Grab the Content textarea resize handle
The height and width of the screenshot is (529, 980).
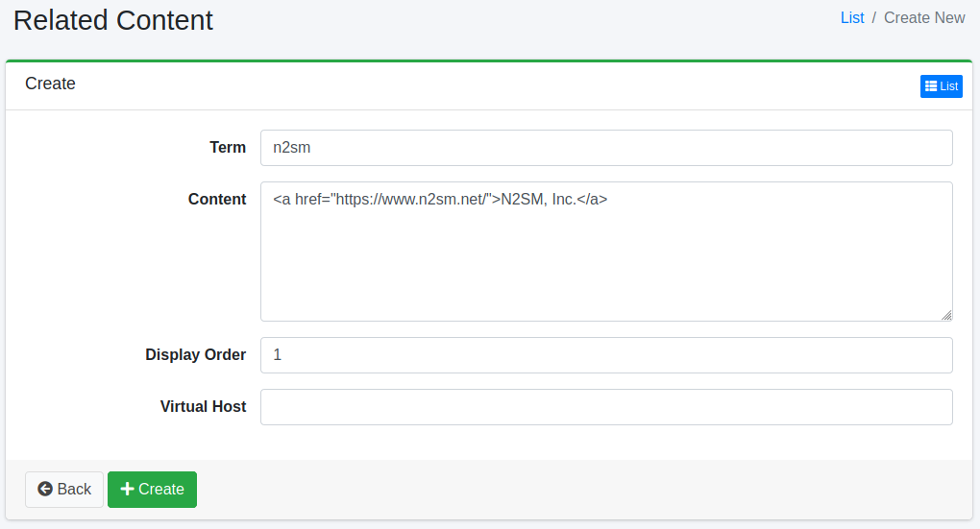point(946,315)
